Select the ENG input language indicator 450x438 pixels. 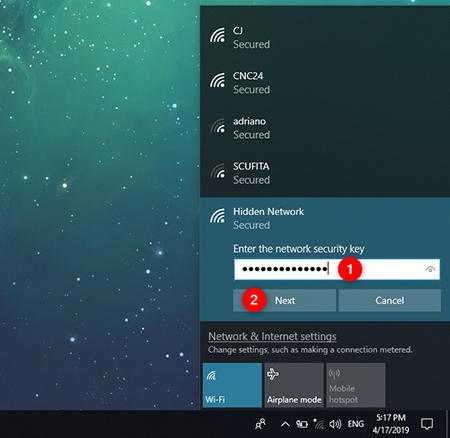pyautogui.click(x=356, y=424)
